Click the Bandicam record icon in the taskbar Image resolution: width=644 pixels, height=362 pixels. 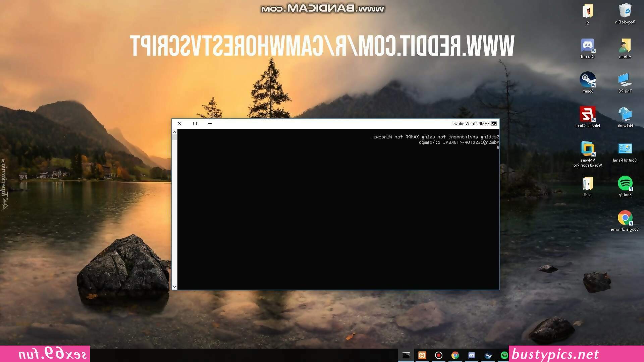tap(439, 355)
